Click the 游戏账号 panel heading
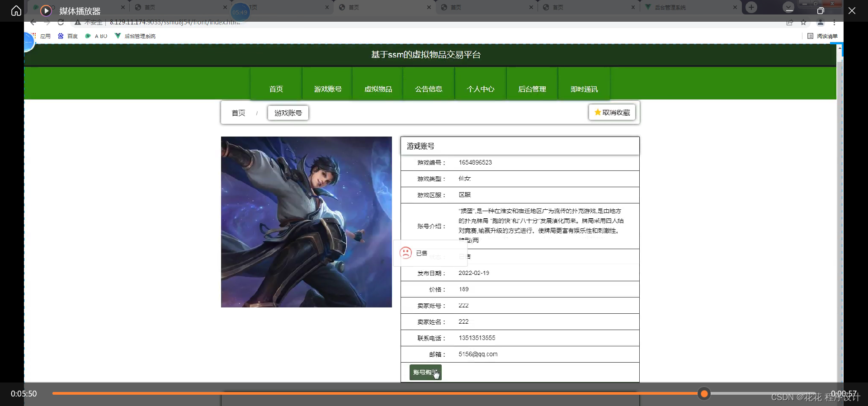868x406 pixels. 420,146
